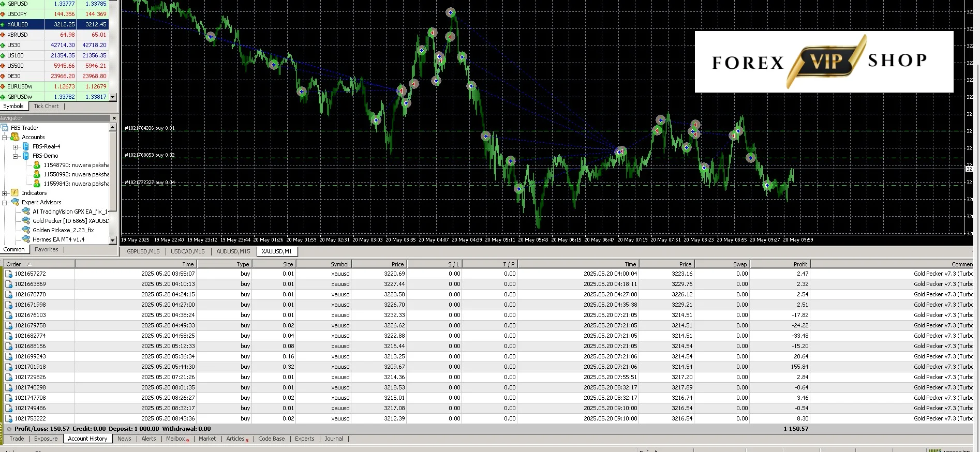
Task: Open the Market tab in Terminal
Action: (x=207, y=439)
